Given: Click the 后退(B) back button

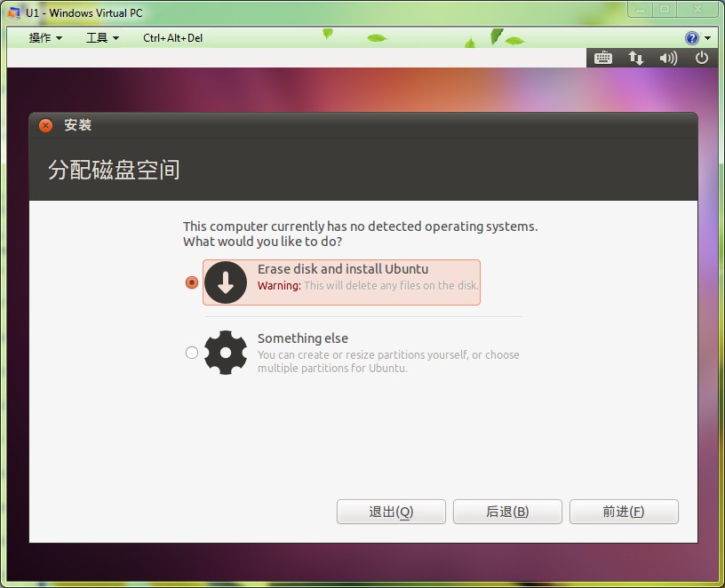Looking at the screenshot, I should click(x=507, y=512).
